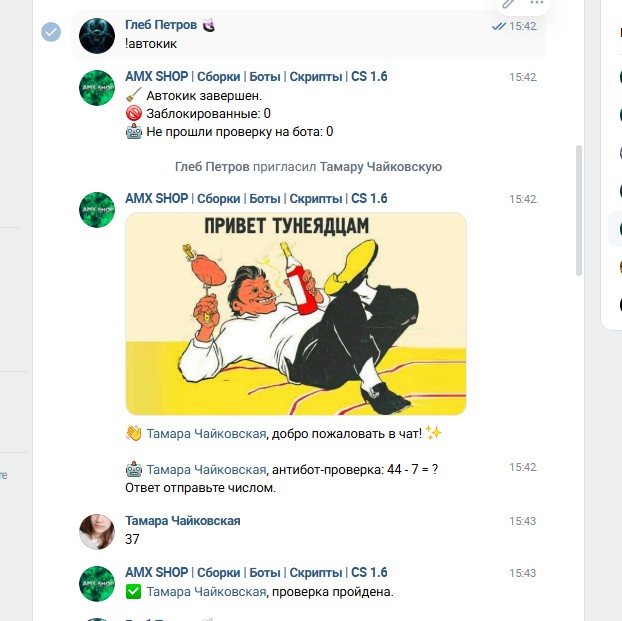Click the chat's vertical scrollbar thumb
Viewport: 622px width, 621px height.
click(579, 210)
